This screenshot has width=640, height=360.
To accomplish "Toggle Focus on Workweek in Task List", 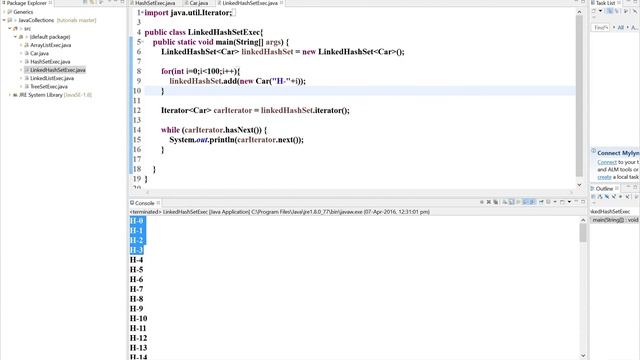I will (x=626, y=11).
